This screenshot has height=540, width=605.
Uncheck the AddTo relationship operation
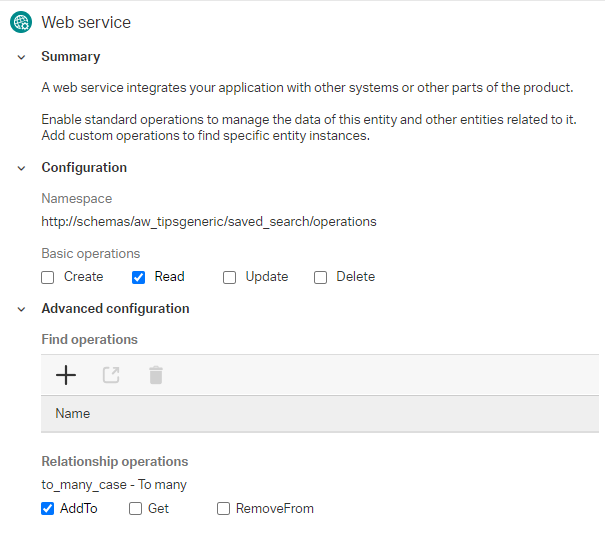(48, 509)
